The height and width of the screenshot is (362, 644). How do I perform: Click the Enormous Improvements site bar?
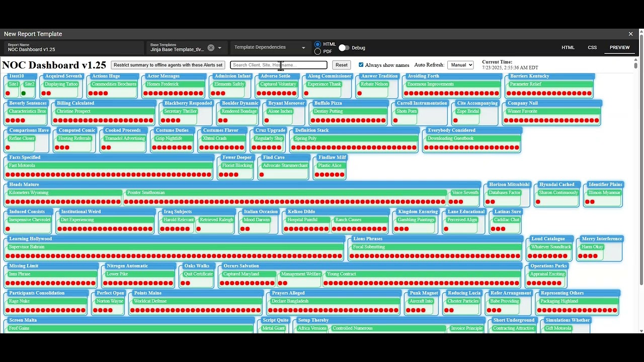453,84
